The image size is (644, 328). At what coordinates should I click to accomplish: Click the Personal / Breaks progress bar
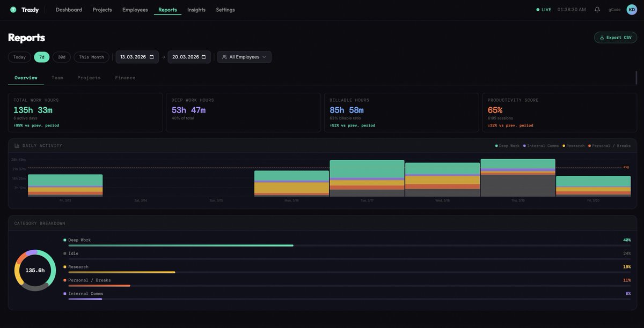349,286
